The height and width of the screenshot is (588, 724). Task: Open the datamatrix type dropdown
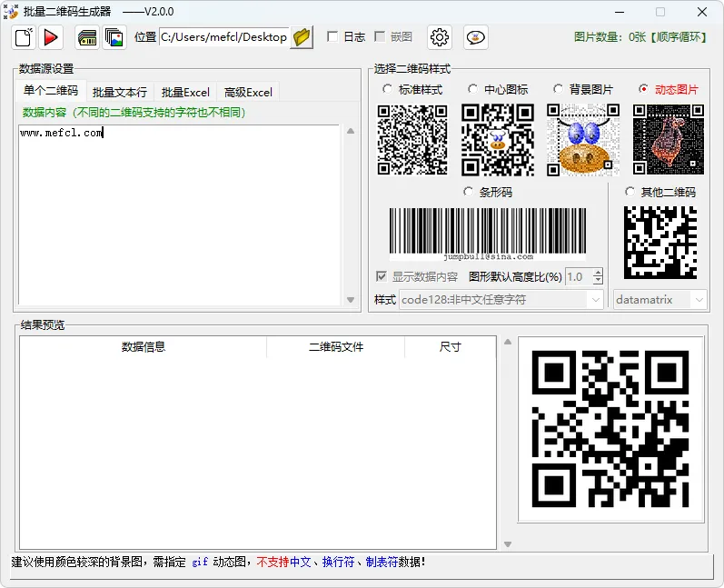pyautogui.click(x=699, y=300)
